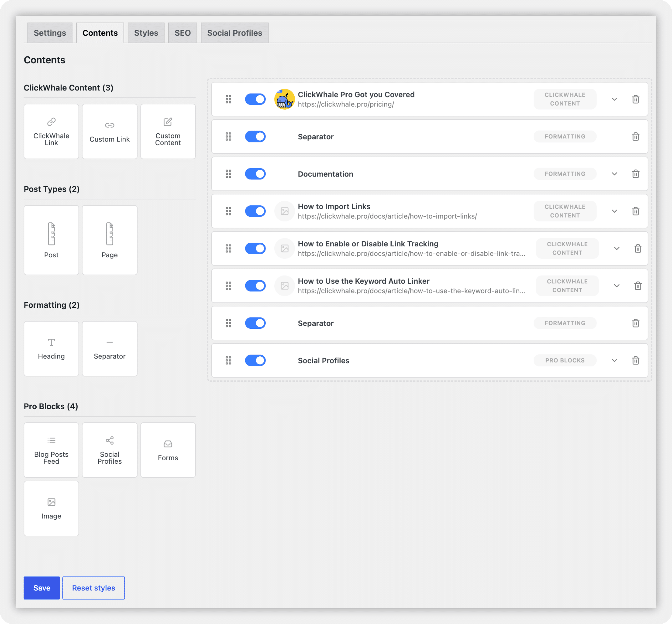Go to the SEO tab
672x624 pixels.
click(x=182, y=33)
